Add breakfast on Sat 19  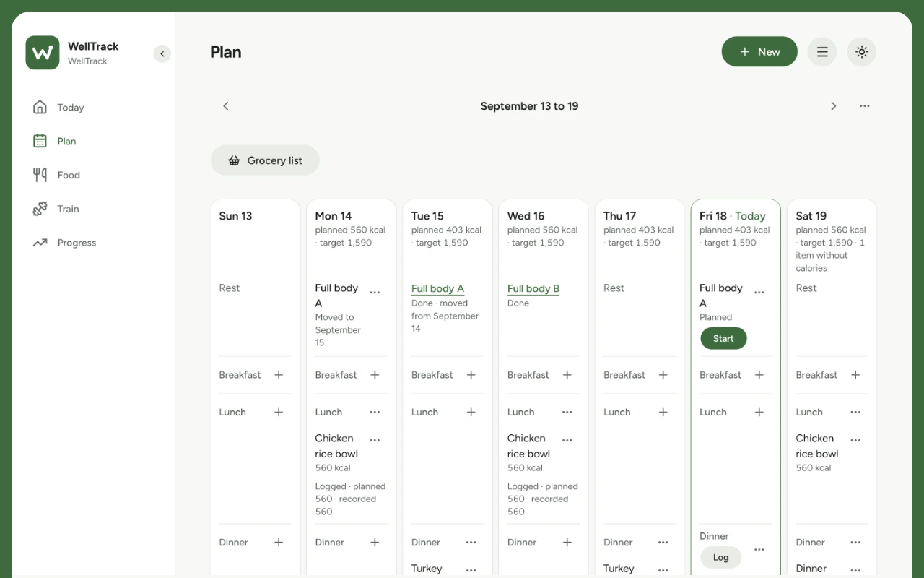(x=855, y=375)
